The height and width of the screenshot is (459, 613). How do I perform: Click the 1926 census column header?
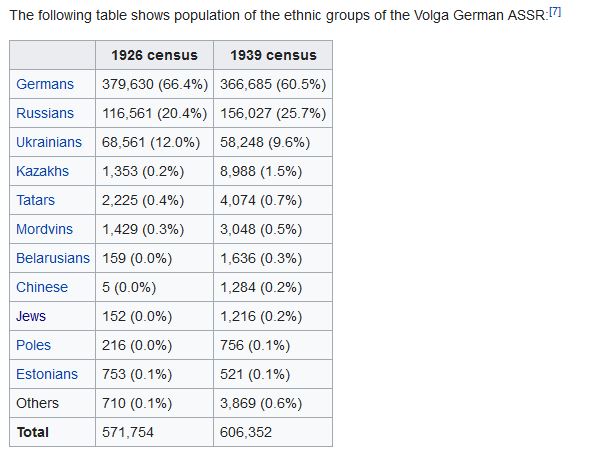pyautogui.click(x=154, y=55)
